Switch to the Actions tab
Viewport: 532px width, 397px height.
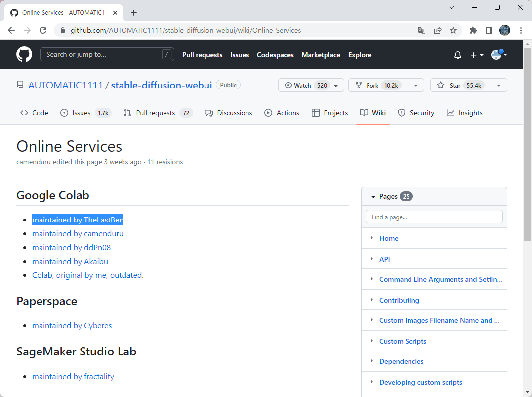pyautogui.click(x=282, y=113)
